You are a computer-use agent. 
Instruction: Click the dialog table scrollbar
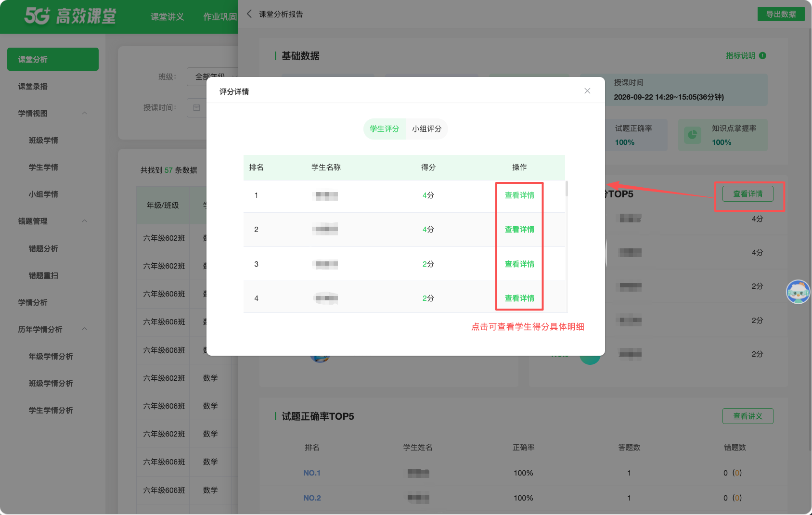click(x=567, y=189)
